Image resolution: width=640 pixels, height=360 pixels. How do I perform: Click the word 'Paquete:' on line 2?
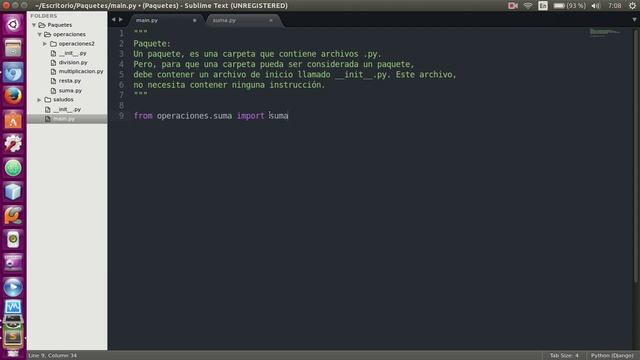click(152, 44)
